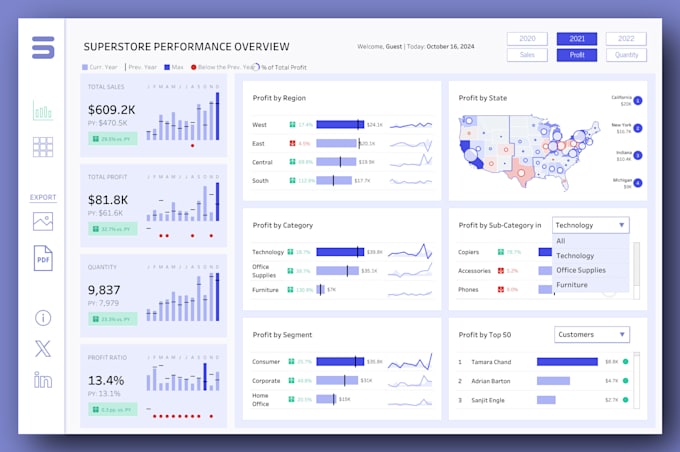Screen dimensions: 680x452
Task: Click the Sub-Category list scrollbar
Action: pos(636,271)
